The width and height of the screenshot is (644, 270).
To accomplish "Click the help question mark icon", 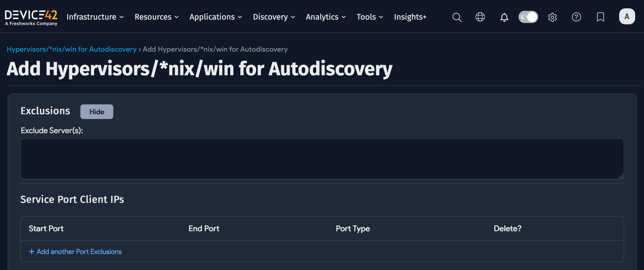I will pyautogui.click(x=576, y=17).
